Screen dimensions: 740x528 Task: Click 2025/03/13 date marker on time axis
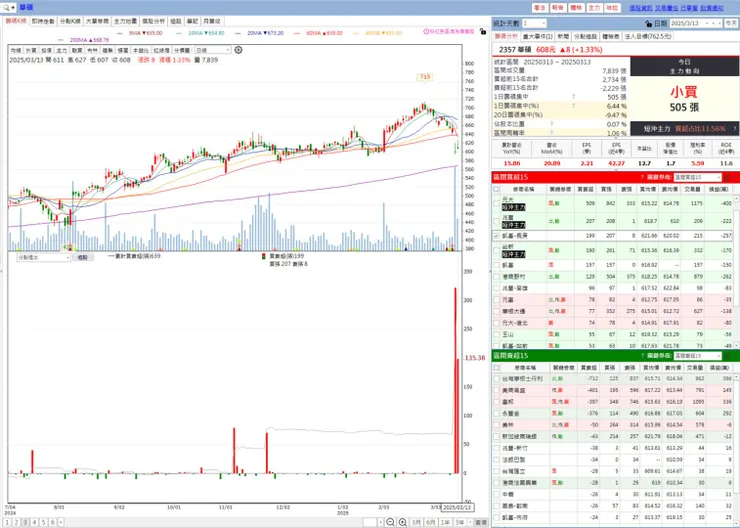coord(458,508)
